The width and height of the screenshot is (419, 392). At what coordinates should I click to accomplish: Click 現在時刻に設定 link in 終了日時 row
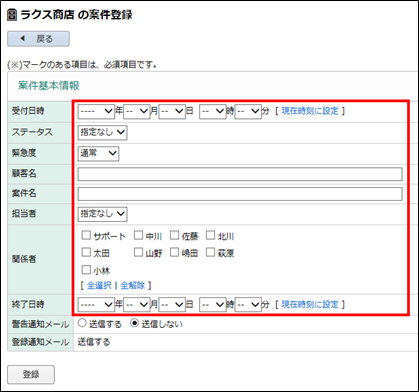tap(310, 305)
